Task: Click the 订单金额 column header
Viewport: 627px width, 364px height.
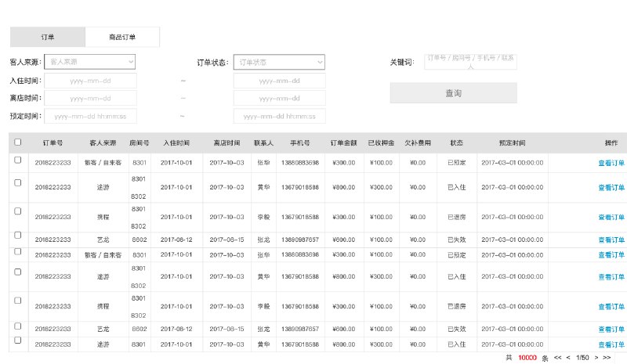Action: (x=343, y=143)
